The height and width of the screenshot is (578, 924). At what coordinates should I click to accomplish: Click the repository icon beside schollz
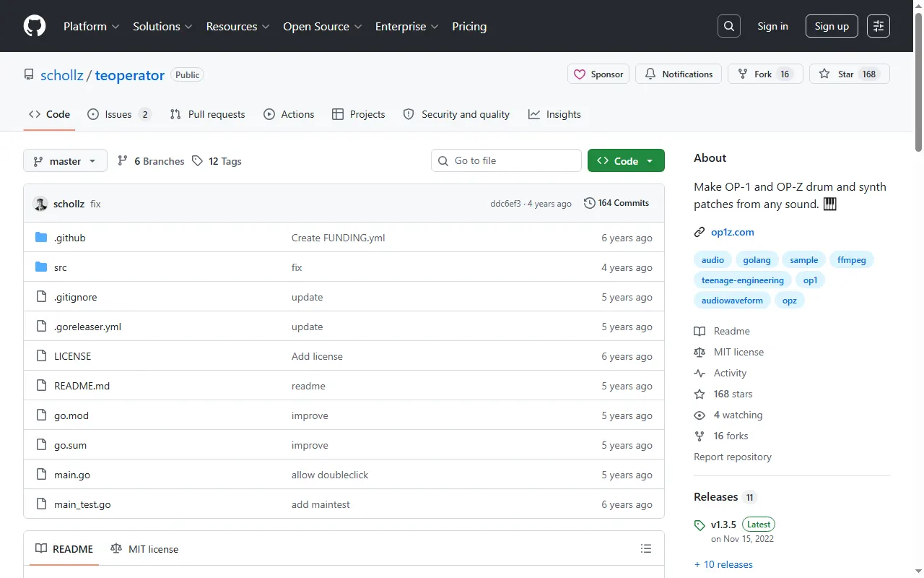coord(29,74)
